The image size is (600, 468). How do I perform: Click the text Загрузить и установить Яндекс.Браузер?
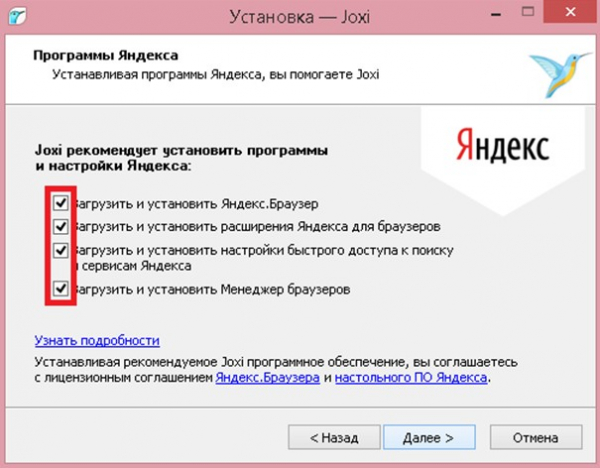[196, 204]
